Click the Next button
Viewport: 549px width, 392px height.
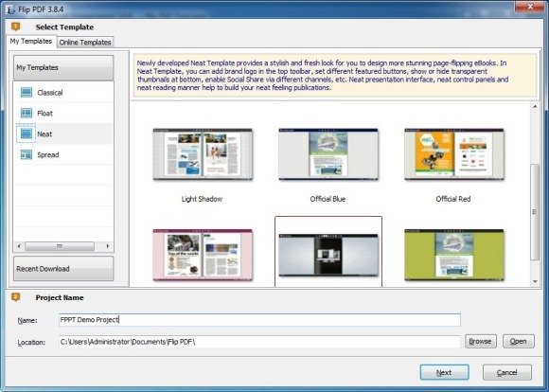[444, 373]
